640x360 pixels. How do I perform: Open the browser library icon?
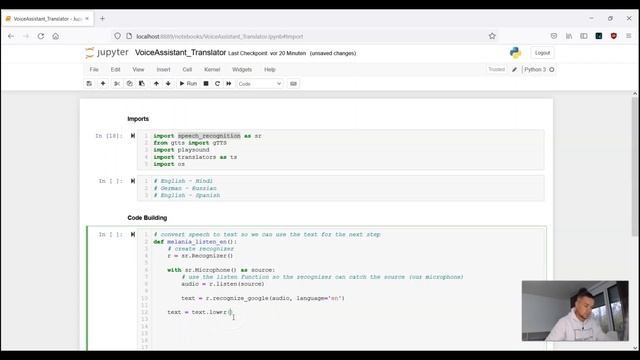(569, 36)
